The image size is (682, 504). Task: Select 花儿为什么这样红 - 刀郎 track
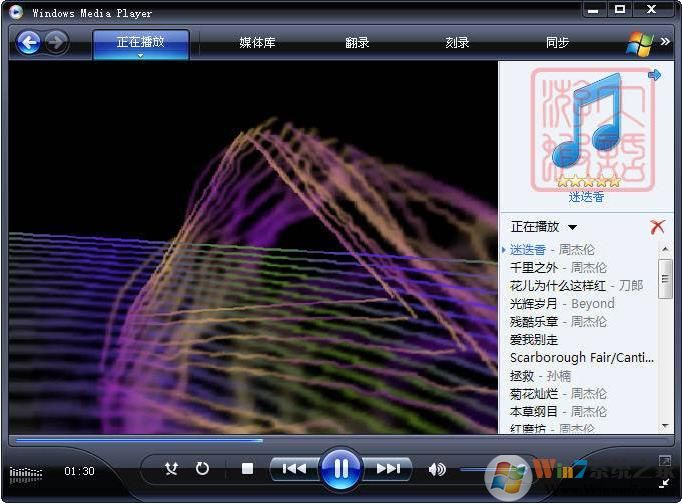click(x=576, y=286)
